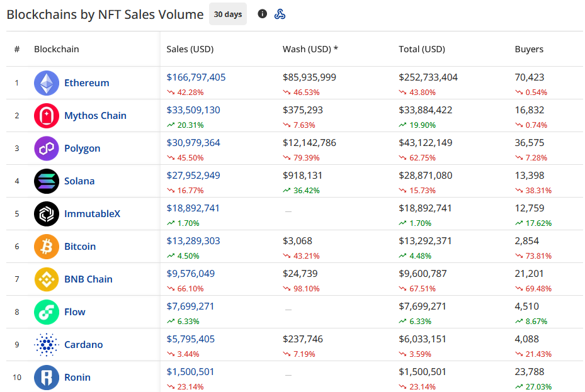The width and height of the screenshot is (585, 392).
Task: Sort by Total (USD) column header
Action: (x=421, y=49)
